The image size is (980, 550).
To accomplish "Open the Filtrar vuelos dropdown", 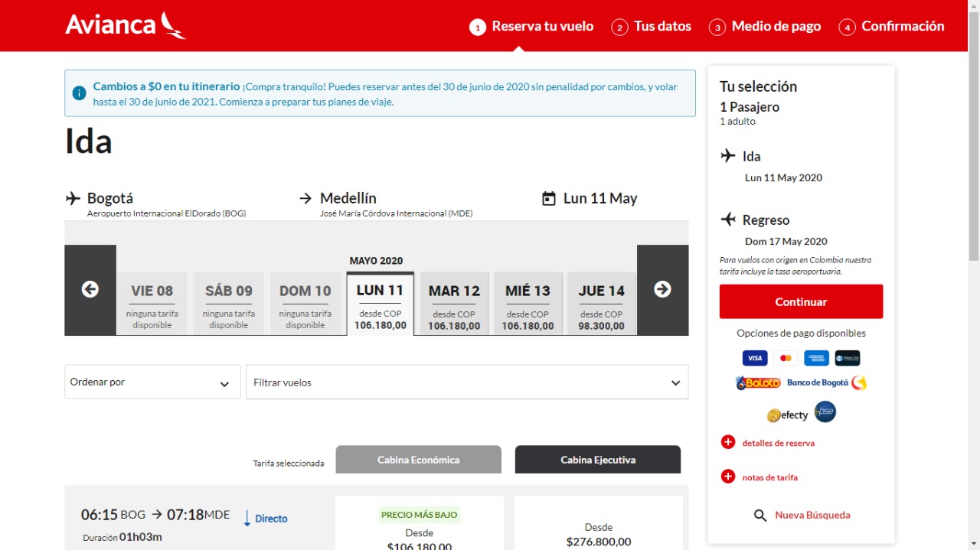I will (x=467, y=382).
